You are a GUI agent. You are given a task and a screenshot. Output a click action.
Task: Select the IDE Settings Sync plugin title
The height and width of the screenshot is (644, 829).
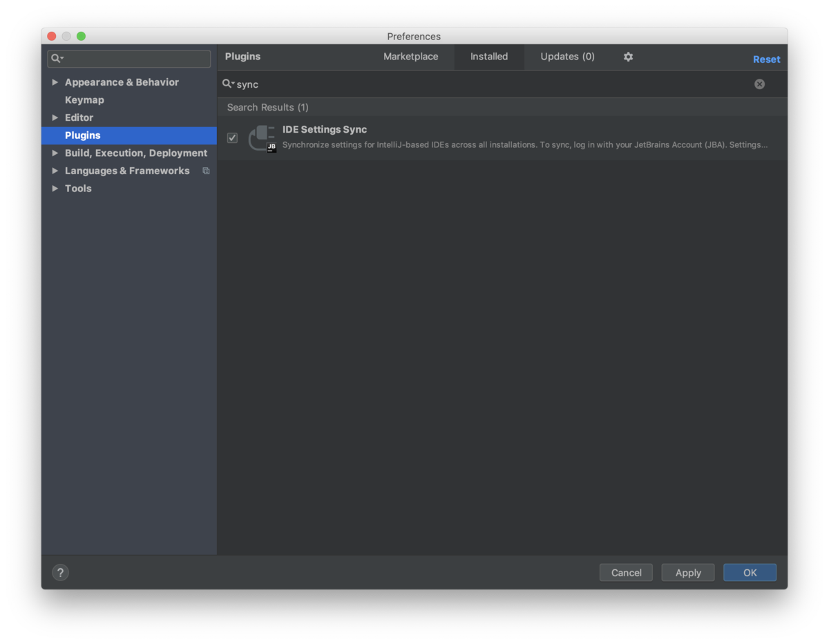coord(325,129)
